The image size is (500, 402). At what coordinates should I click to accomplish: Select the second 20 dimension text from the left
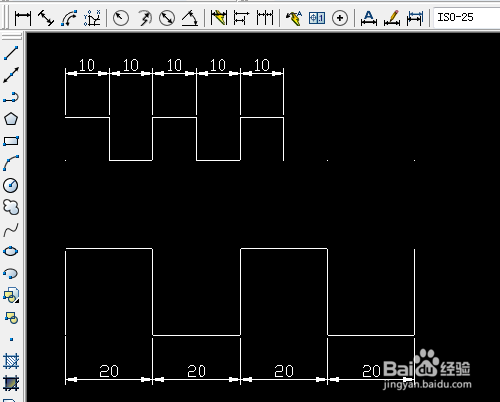tap(196, 371)
